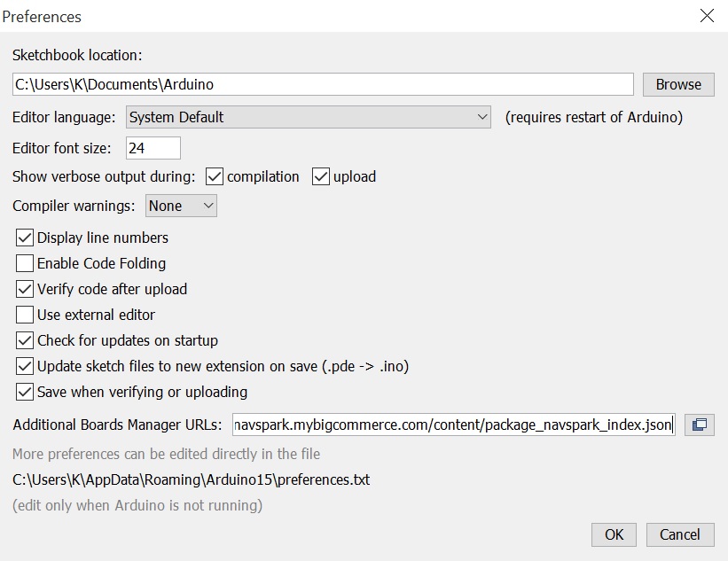Open the Compiler warnings dropdown

pyautogui.click(x=181, y=206)
